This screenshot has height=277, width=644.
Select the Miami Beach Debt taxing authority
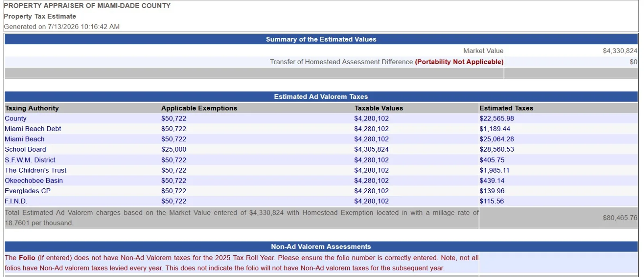tap(33, 129)
